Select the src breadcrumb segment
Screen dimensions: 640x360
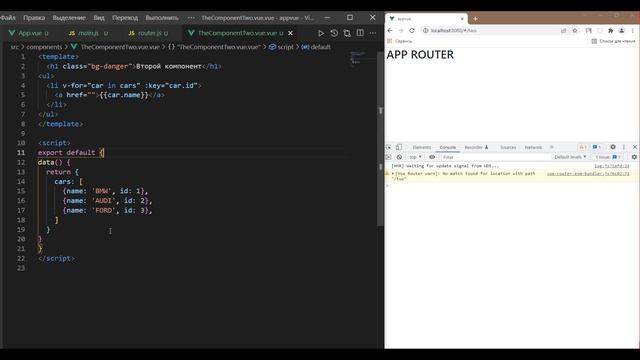pyautogui.click(x=15, y=47)
